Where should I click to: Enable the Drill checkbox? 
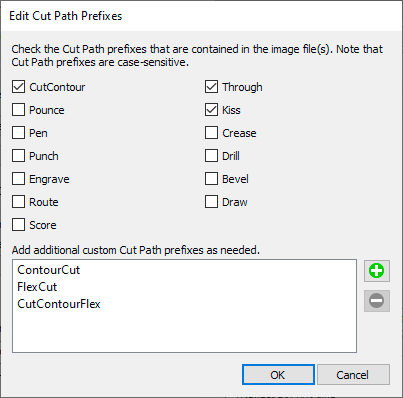211,156
